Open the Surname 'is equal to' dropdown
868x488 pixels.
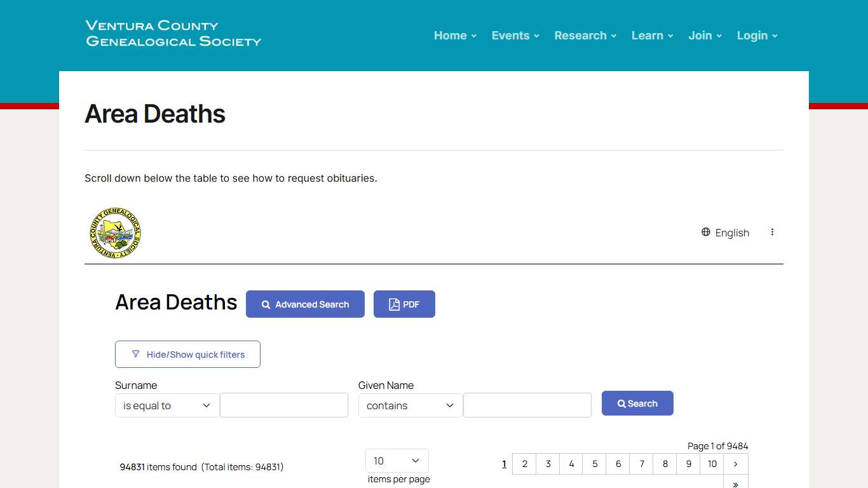(x=166, y=405)
